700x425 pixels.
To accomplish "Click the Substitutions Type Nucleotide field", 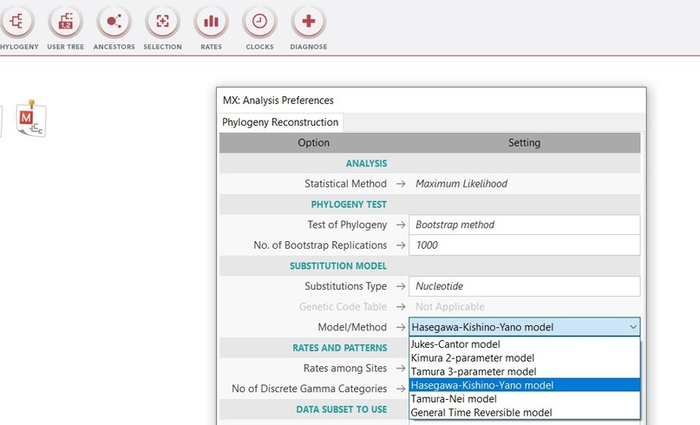I will coord(524,286).
